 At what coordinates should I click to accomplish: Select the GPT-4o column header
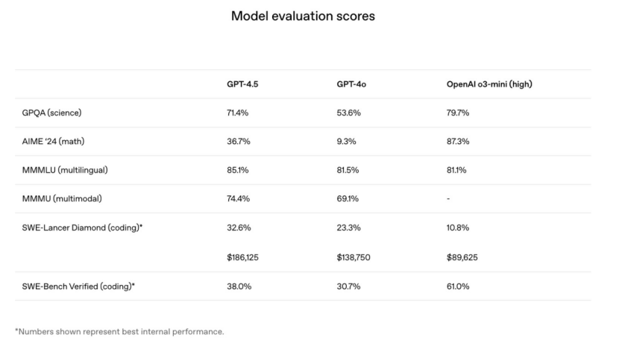[x=351, y=84]
